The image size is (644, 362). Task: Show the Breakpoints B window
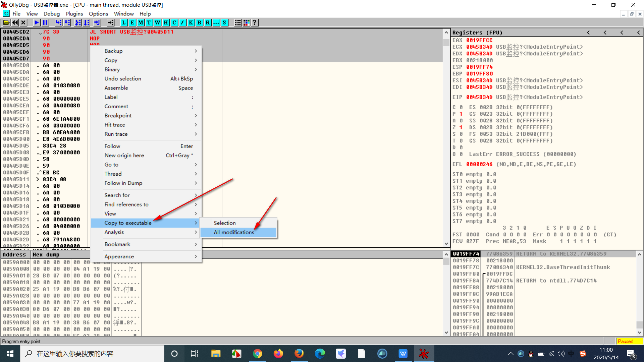(199, 22)
